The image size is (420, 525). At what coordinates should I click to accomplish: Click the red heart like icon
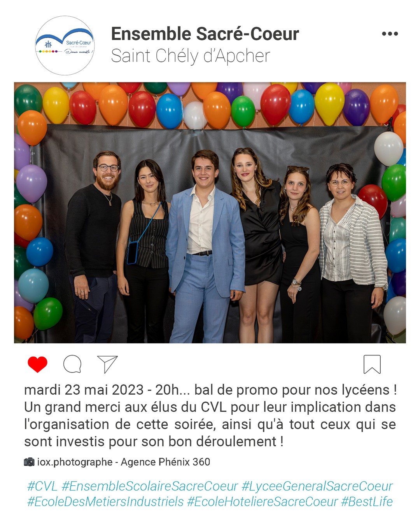[x=37, y=364]
